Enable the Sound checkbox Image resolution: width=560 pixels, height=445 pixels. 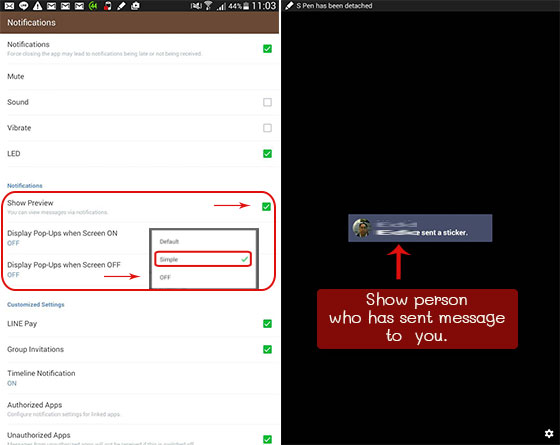coord(267,102)
